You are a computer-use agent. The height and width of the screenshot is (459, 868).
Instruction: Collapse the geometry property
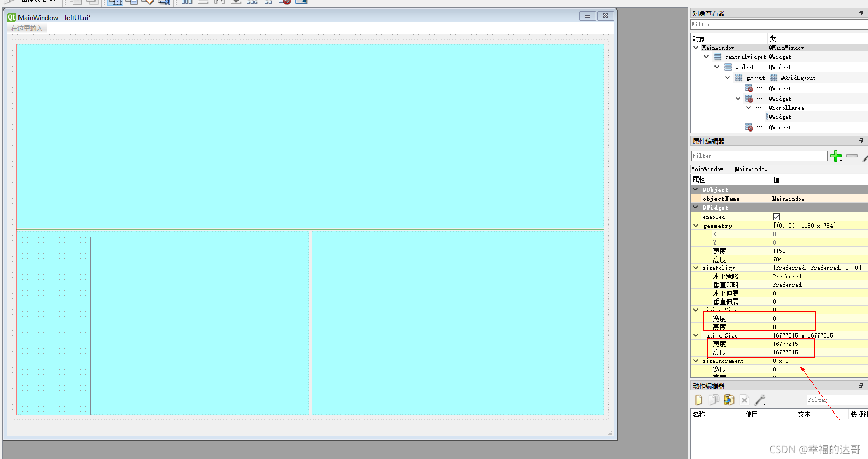click(x=696, y=226)
